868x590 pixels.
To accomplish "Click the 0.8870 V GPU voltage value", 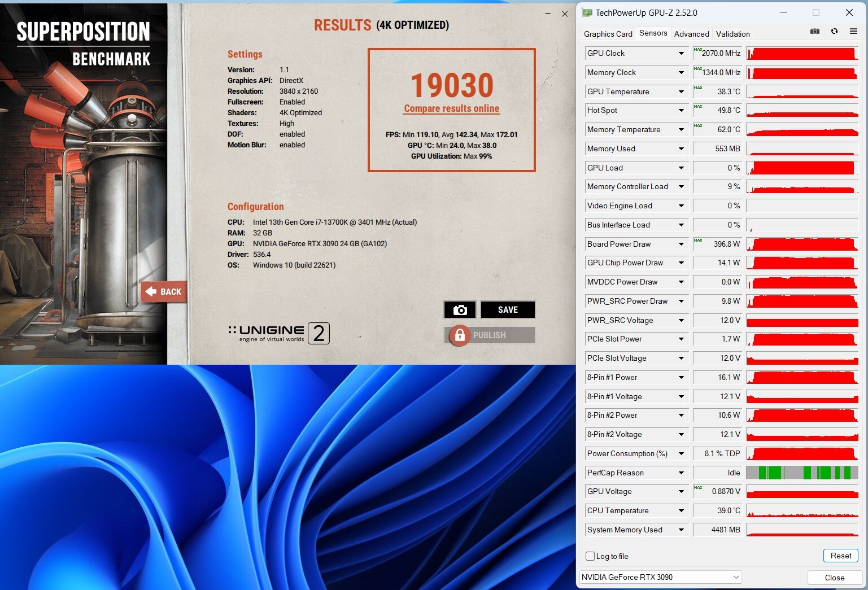I will pyautogui.click(x=717, y=492).
